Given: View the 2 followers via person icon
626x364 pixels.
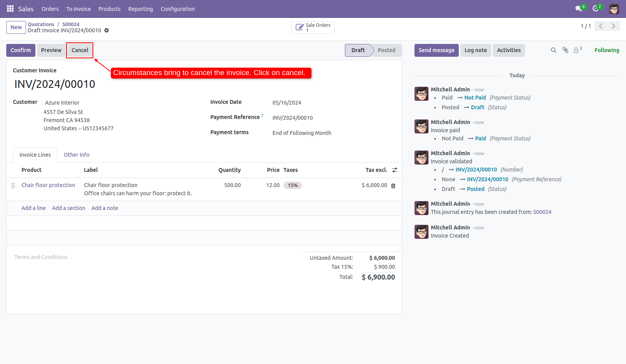Looking at the screenshot, I should (x=576, y=50).
